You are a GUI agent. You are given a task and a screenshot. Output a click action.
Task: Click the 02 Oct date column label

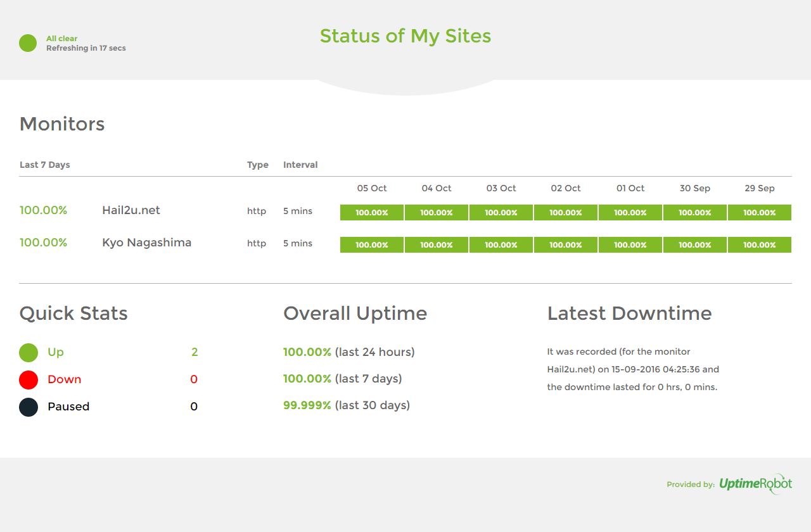point(565,188)
